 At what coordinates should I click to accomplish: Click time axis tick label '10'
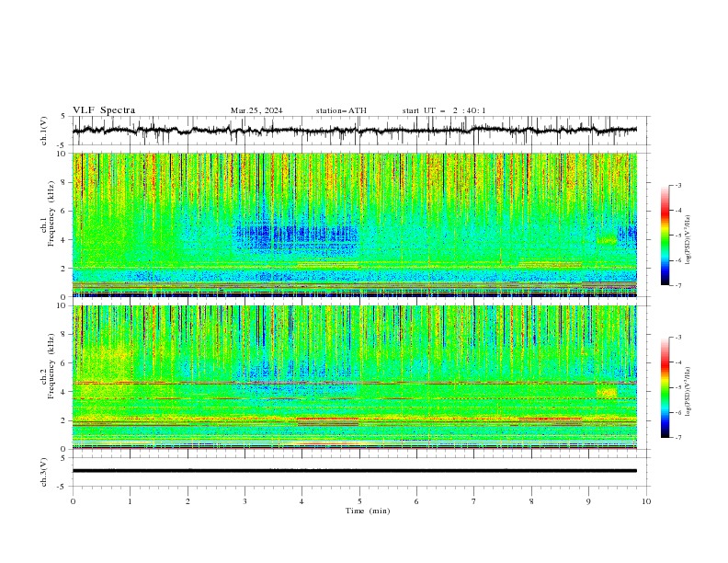click(x=646, y=501)
